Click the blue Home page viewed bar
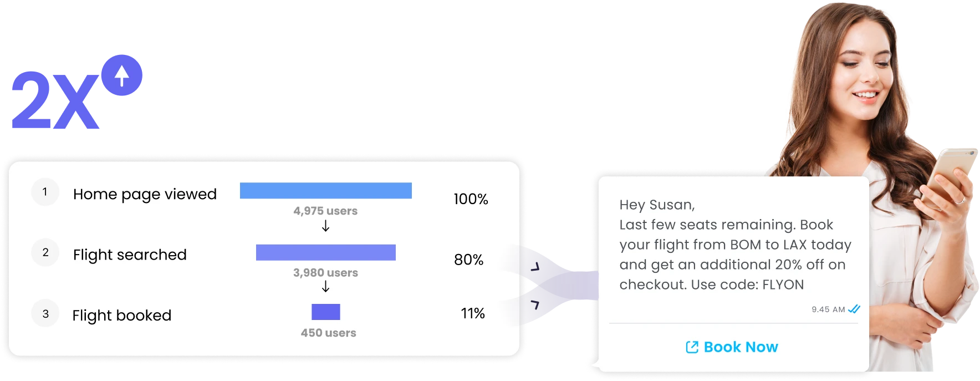 (x=326, y=190)
